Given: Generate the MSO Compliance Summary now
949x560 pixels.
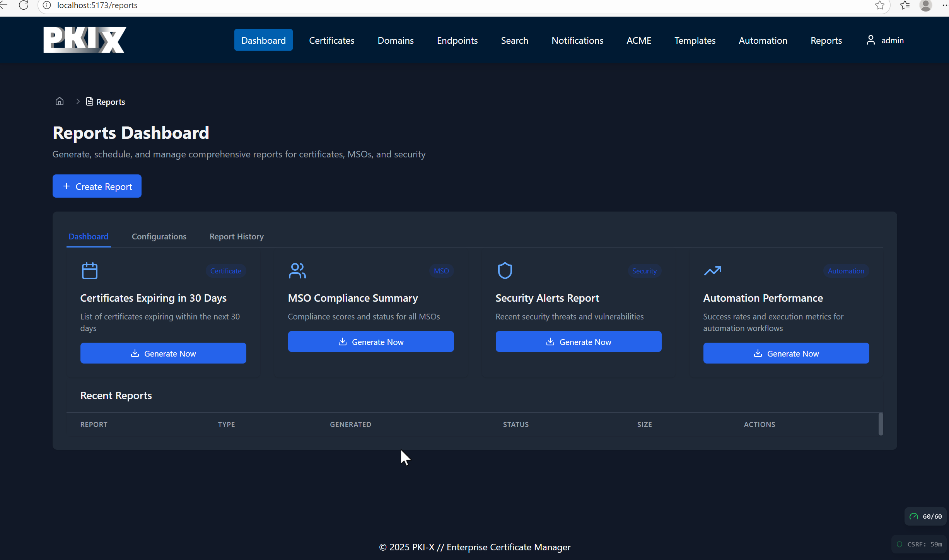Looking at the screenshot, I should click(370, 342).
